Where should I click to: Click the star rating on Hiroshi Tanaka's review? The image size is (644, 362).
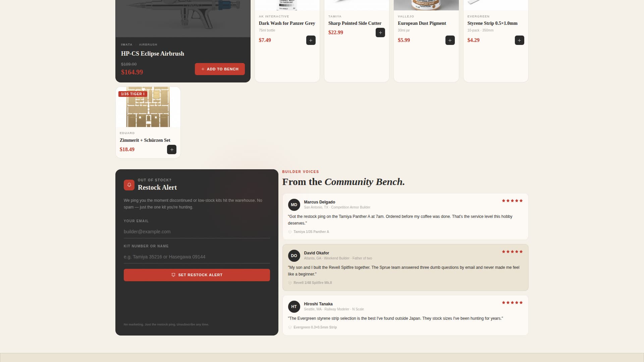512,303
